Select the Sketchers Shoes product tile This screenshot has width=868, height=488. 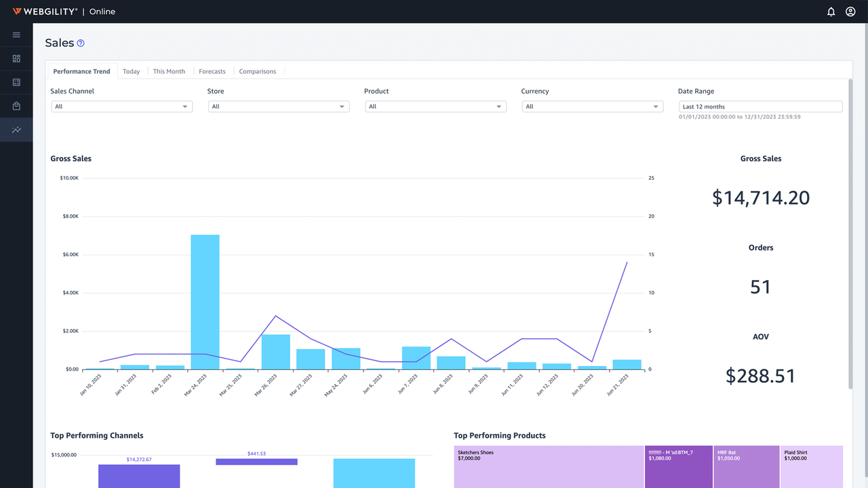pos(548,466)
